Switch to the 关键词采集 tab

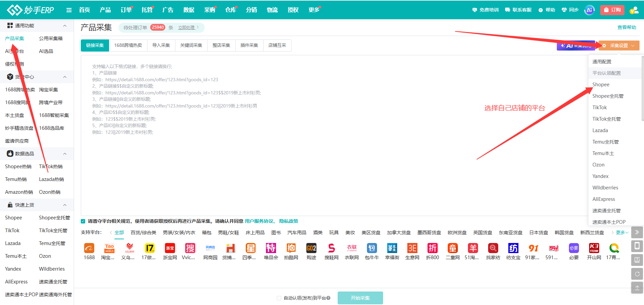191,45
